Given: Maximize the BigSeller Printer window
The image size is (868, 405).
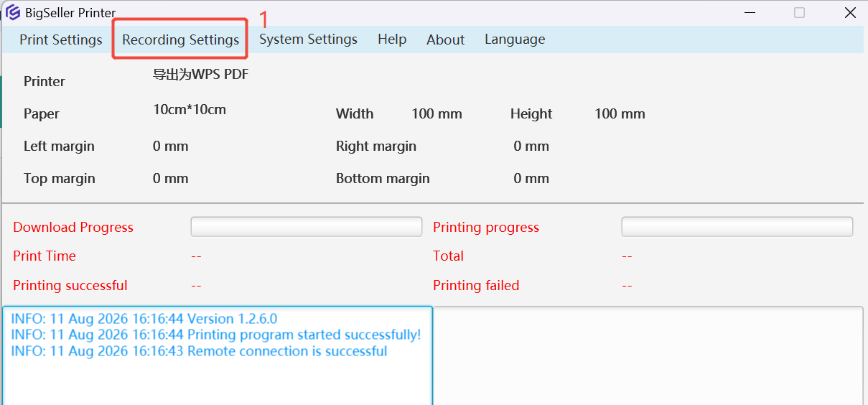Looking at the screenshot, I should click(x=799, y=12).
